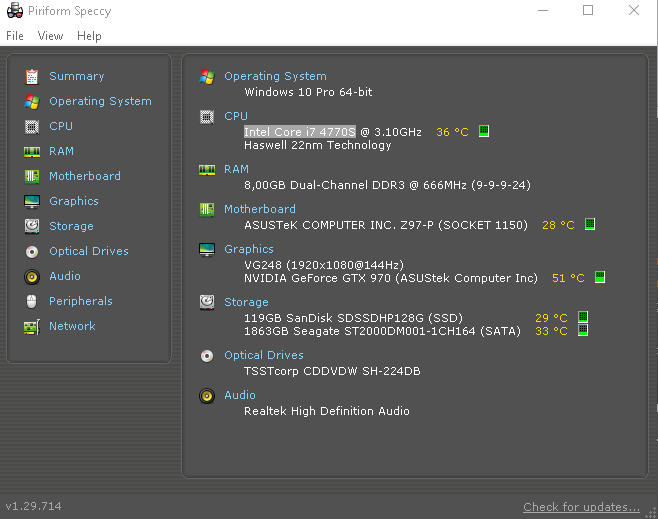Click the CPU chip icon in sidebar

[32, 126]
